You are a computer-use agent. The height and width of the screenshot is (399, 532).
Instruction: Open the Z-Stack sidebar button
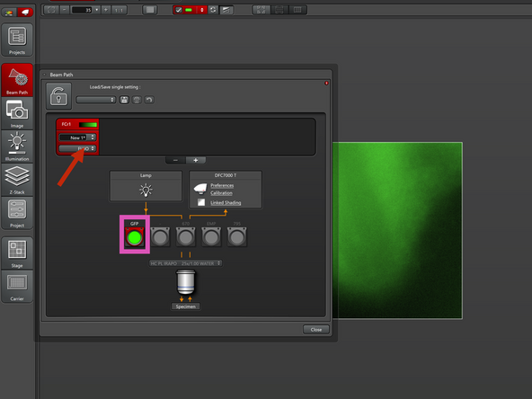pyautogui.click(x=17, y=180)
